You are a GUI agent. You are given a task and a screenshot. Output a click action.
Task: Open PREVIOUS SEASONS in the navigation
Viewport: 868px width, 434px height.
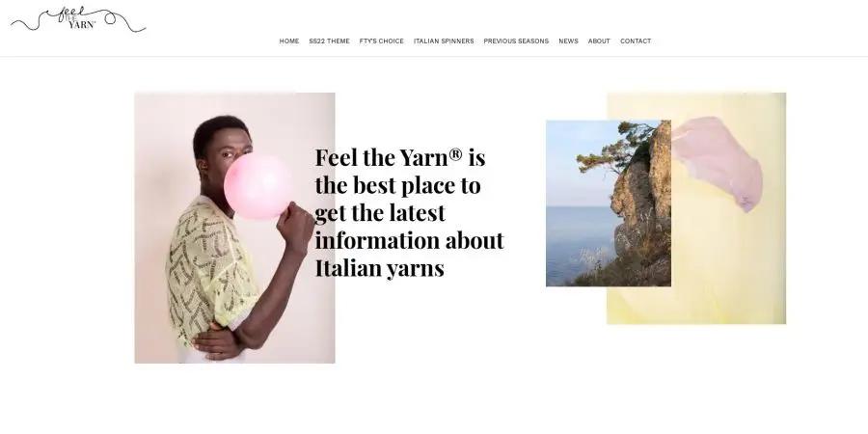[516, 41]
